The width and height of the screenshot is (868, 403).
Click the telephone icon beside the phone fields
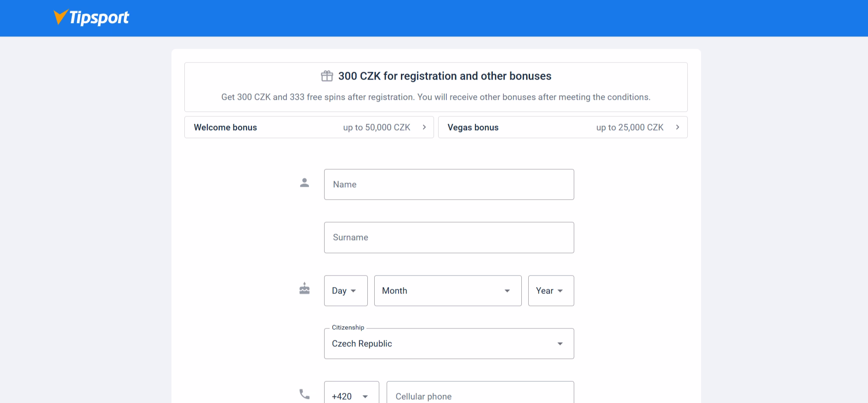[304, 393]
